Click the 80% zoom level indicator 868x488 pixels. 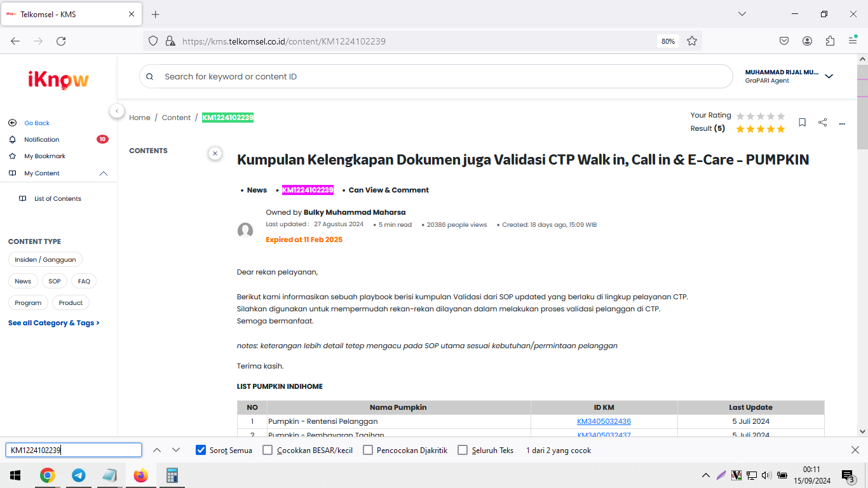click(668, 41)
